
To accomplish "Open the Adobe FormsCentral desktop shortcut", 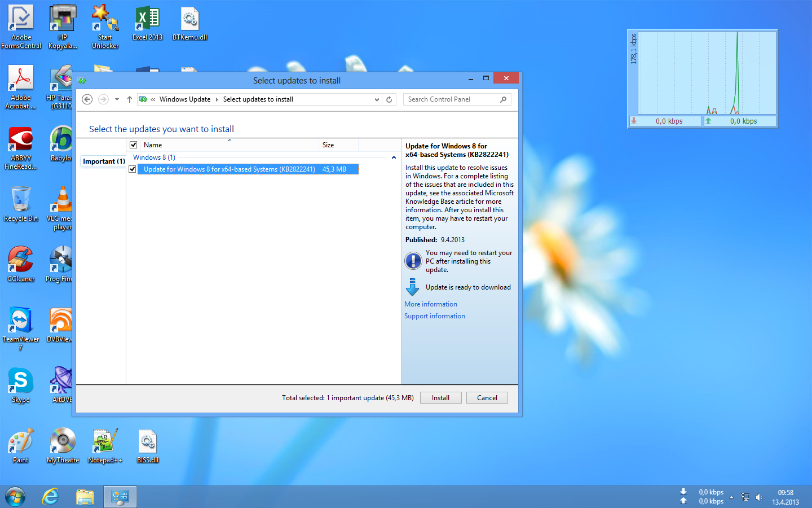I will tap(21, 27).
